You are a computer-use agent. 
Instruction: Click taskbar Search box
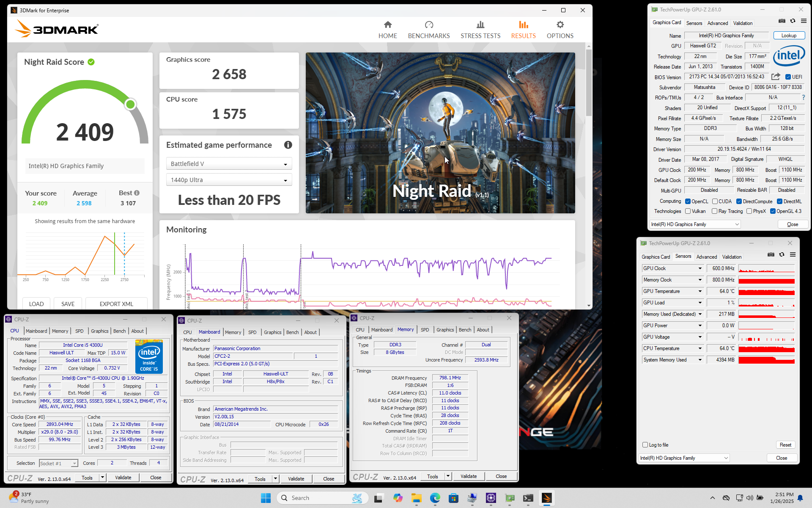point(322,498)
